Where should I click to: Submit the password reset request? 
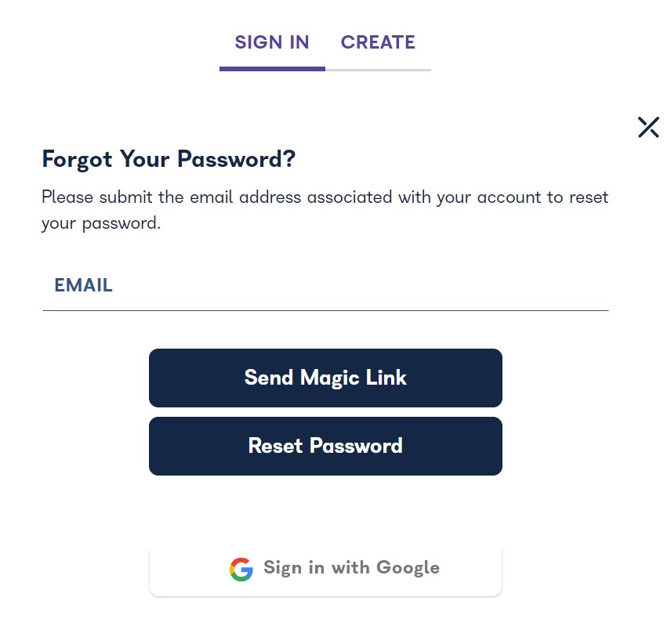click(325, 446)
